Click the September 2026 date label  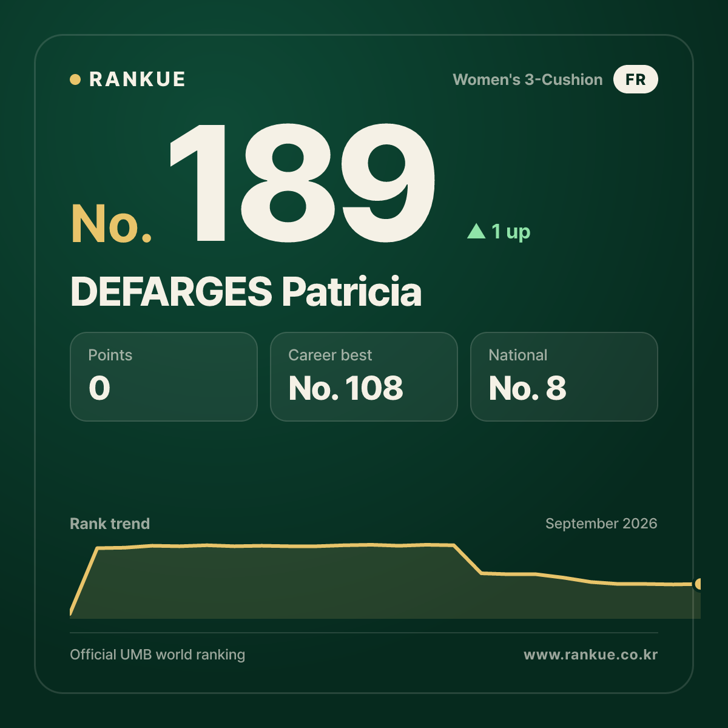tap(601, 524)
